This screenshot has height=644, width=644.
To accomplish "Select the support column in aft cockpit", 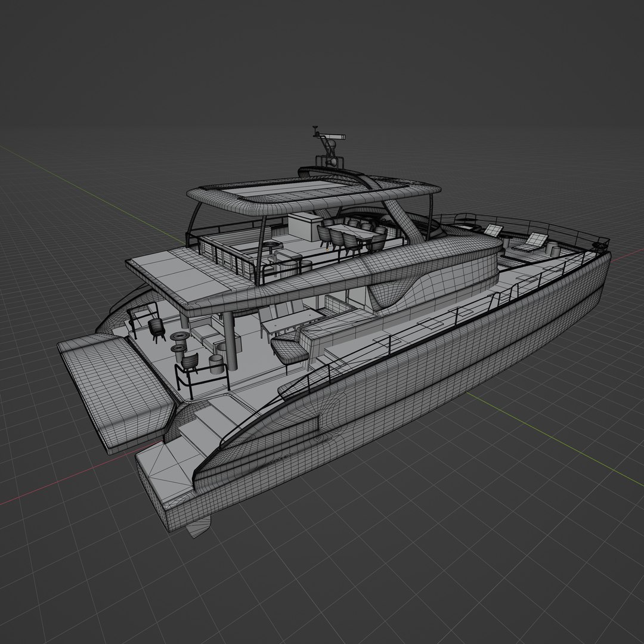I will click(x=230, y=341).
